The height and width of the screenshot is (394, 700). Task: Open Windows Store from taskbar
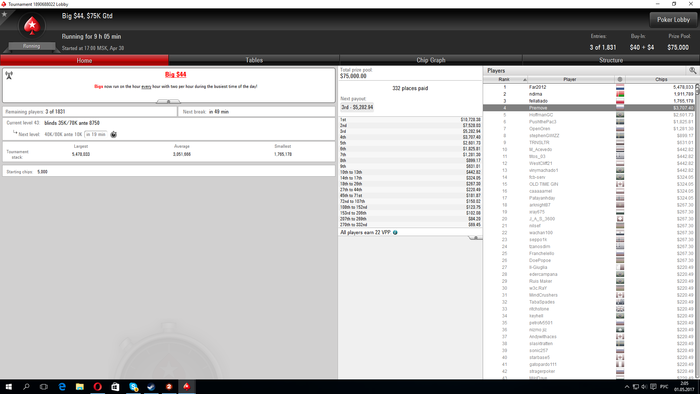click(115, 386)
